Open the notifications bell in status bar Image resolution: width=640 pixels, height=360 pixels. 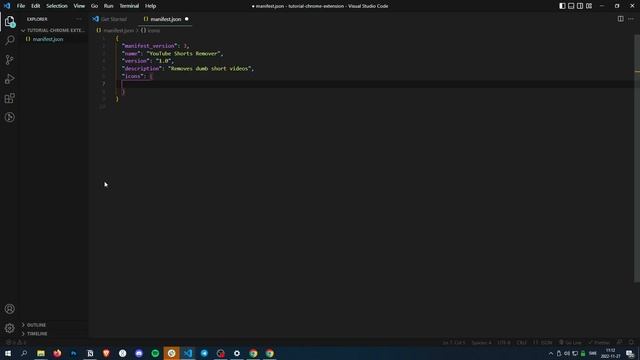click(631, 342)
